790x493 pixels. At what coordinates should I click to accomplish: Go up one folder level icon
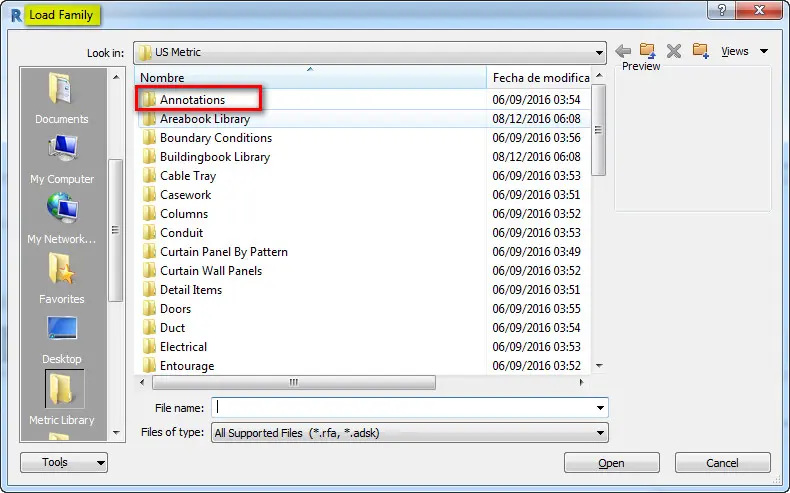[648, 51]
